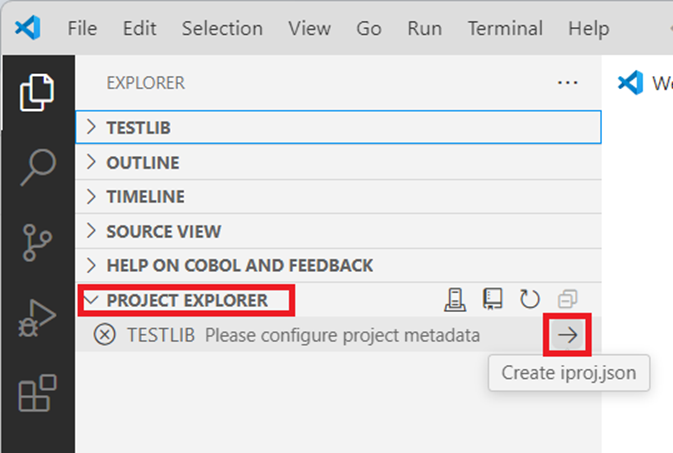Viewport: 673px width, 453px height.
Task: Open the Explorer files icon in activity bar
Action: pyautogui.click(x=37, y=94)
